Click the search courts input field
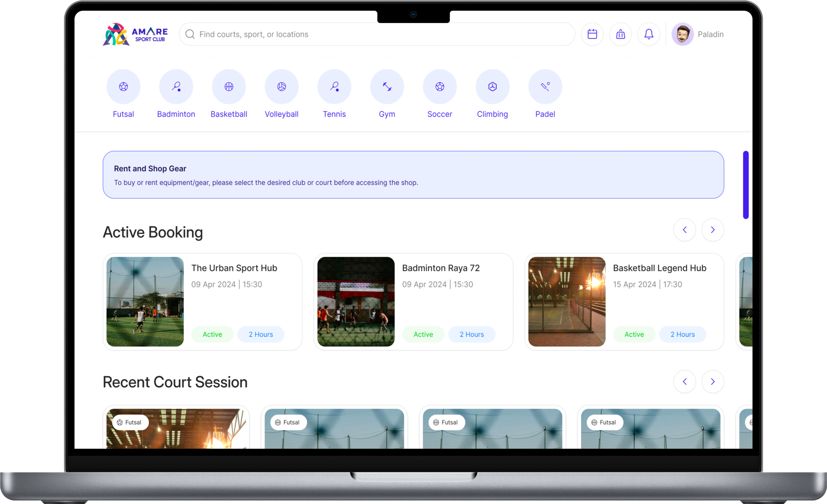Viewport: 827px width, 504px height. 377,34
